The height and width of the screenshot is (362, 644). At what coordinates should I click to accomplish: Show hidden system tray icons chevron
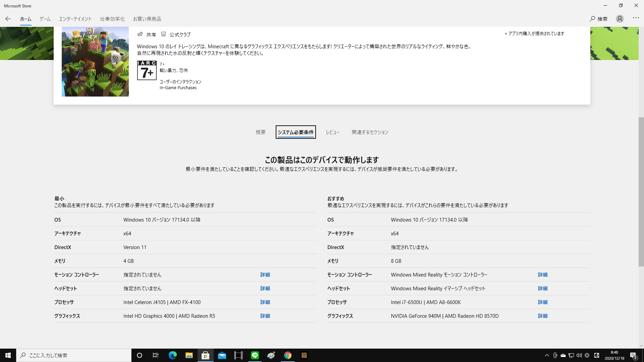point(547,355)
